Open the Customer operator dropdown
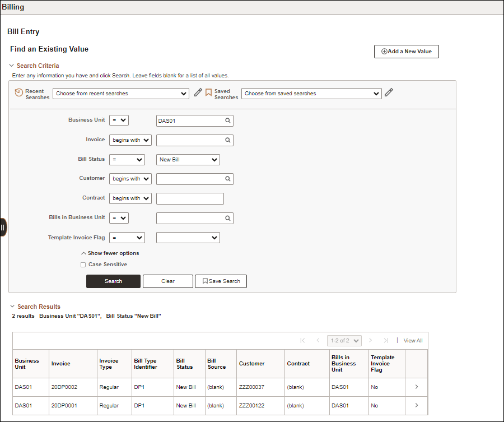Screen dimensions: 504x422 click(x=130, y=179)
